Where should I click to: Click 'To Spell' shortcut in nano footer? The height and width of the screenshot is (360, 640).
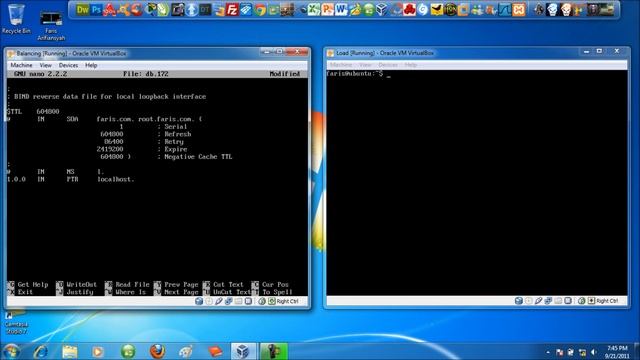[x=272, y=292]
